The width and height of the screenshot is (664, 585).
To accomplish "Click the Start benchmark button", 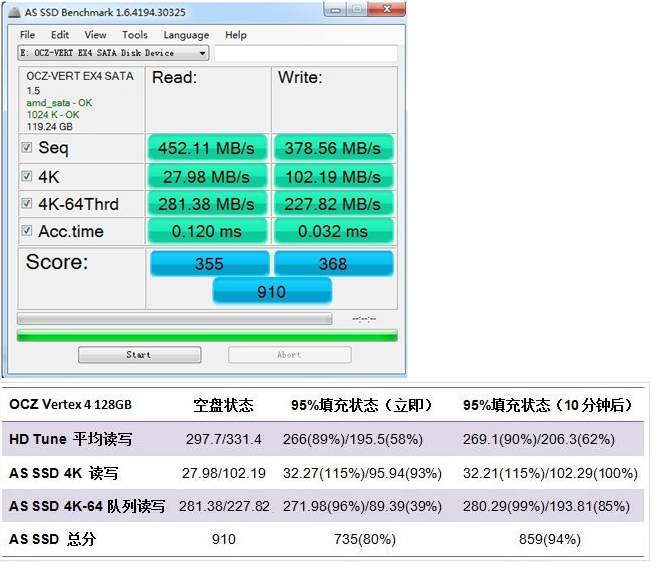I will pyautogui.click(x=139, y=355).
